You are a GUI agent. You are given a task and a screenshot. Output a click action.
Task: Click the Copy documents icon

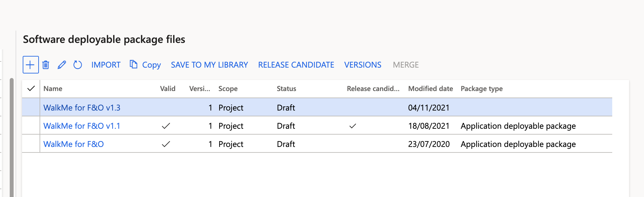click(x=134, y=64)
